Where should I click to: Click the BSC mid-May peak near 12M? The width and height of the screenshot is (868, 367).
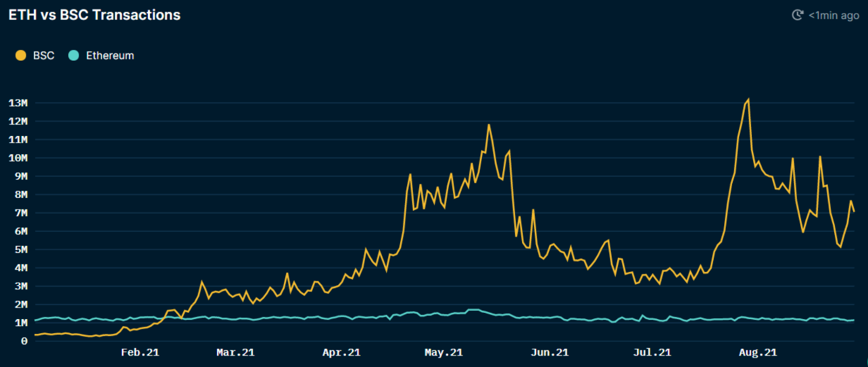489,125
